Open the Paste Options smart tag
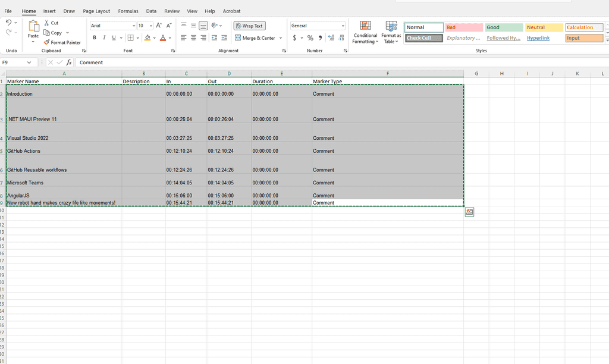This screenshot has height=364, width=609. tap(469, 212)
